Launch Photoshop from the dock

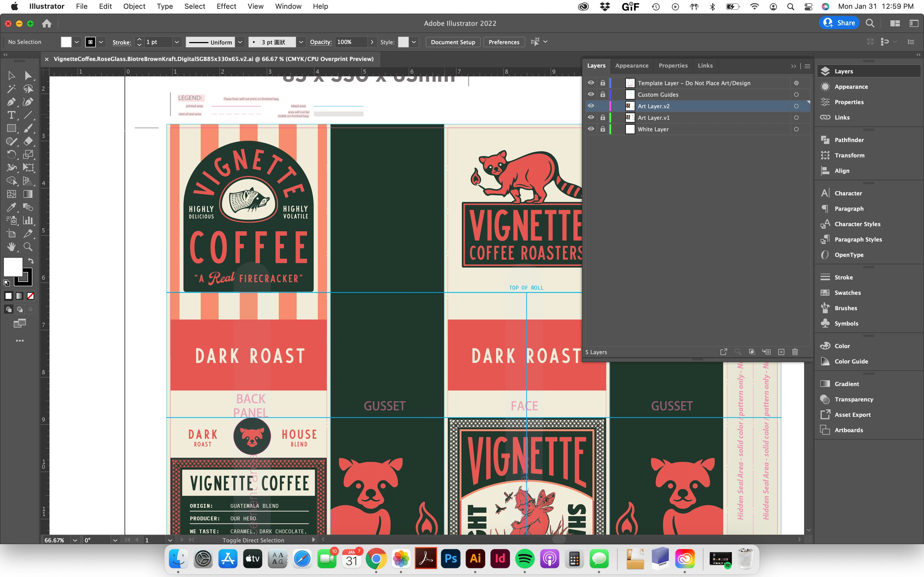pyautogui.click(x=450, y=559)
